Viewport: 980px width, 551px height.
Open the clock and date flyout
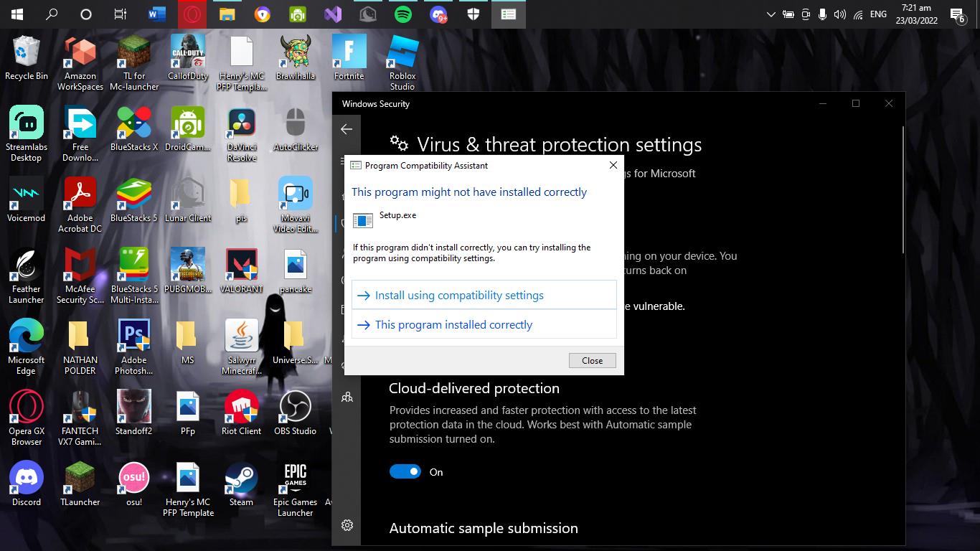click(x=917, y=14)
